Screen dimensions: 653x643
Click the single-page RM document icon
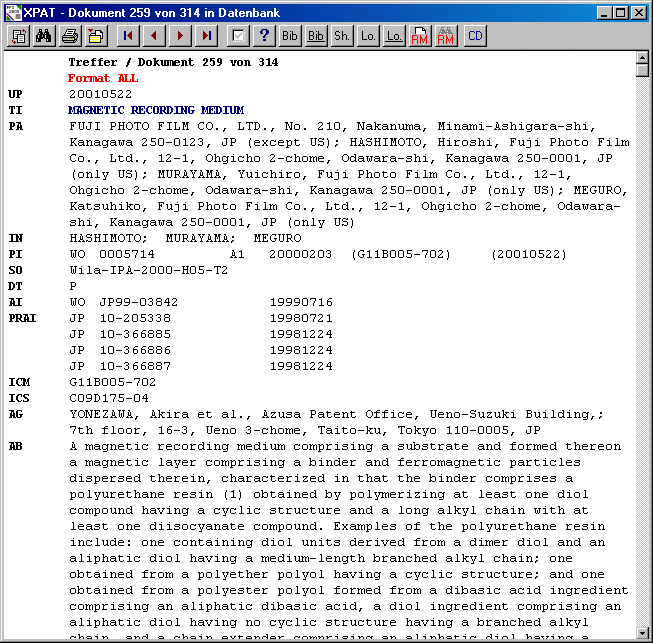(x=420, y=37)
